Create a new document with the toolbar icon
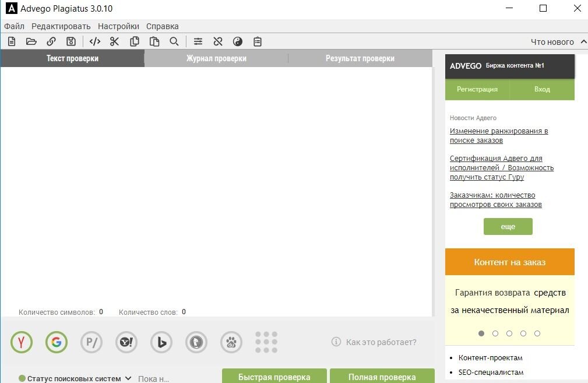This screenshot has height=383, width=588. tap(12, 41)
